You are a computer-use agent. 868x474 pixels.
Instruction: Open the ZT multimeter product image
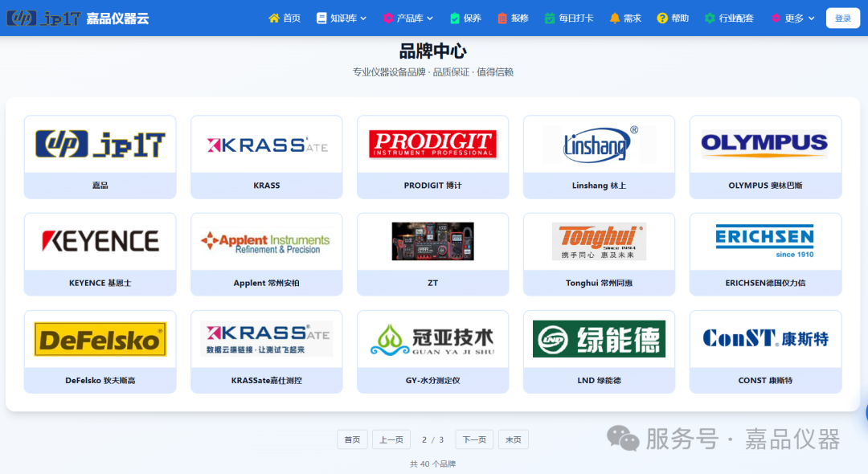pyautogui.click(x=433, y=241)
